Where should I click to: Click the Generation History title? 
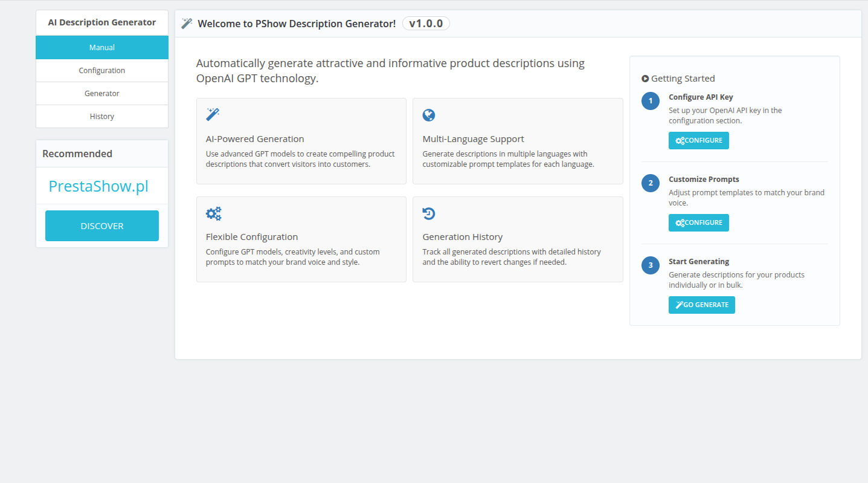463,237
